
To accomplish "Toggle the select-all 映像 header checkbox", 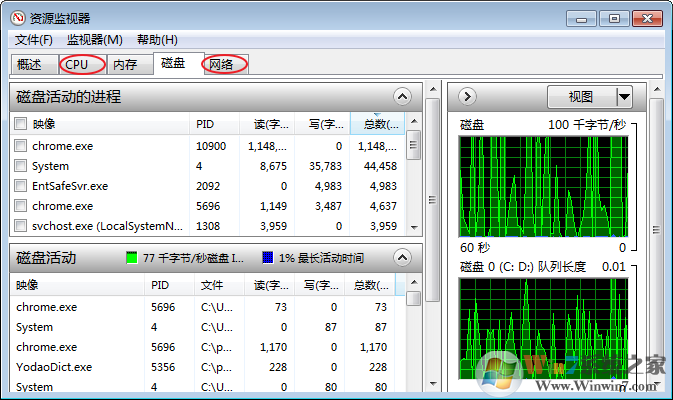I will tap(20, 124).
